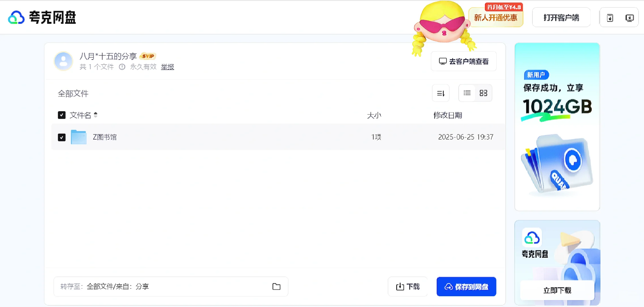Viewport: 644px width, 307px height.
Task: Click 去客户端查看 button
Action: pyautogui.click(x=464, y=61)
